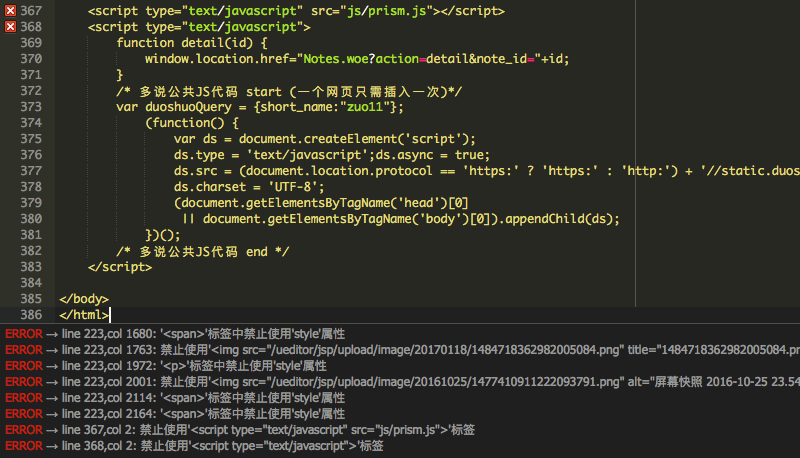This screenshot has width=800, height=458.
Task: Click "ds.async = true;" on line 376
Action: 433,155
